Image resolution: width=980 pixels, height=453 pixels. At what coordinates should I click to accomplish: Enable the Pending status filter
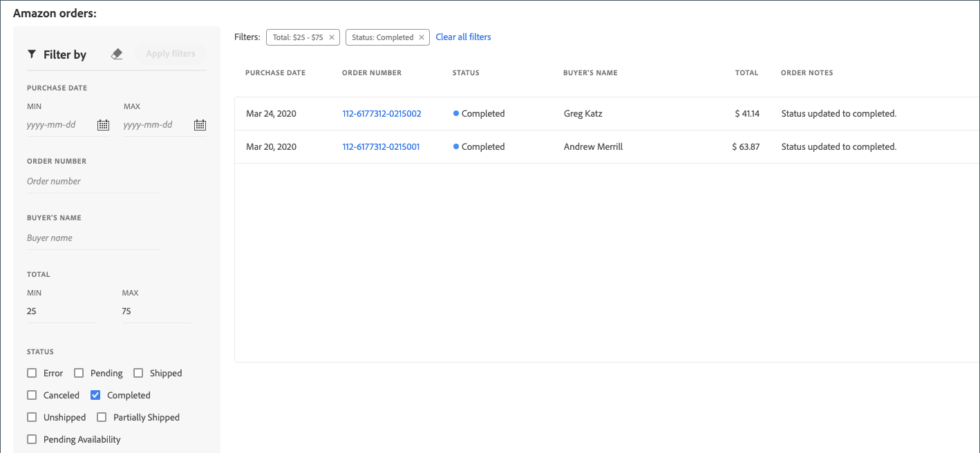coord(79,373)
